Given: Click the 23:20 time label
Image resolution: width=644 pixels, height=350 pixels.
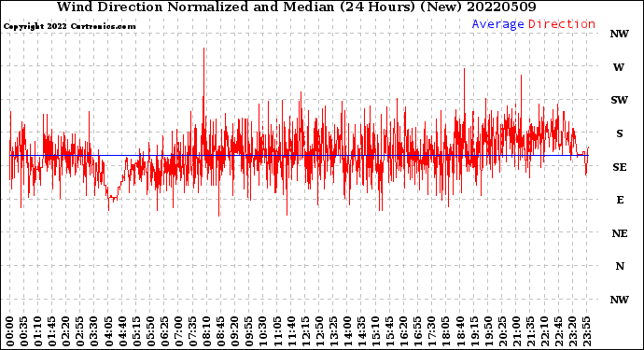Looking at the screenshot, I should 572,331.
